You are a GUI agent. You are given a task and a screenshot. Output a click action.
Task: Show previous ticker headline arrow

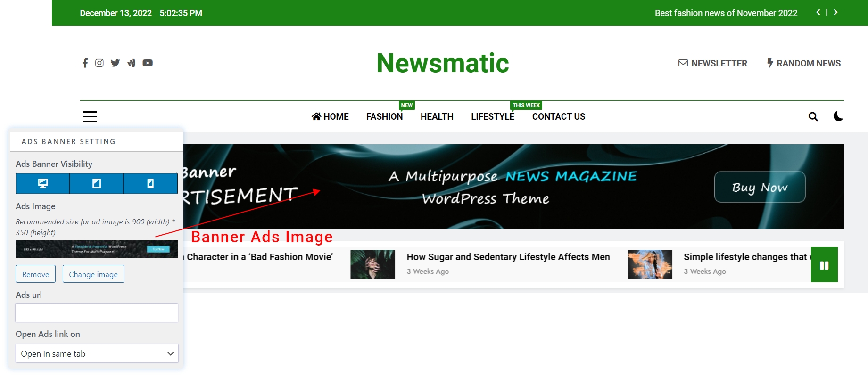(x=818, y=13)
